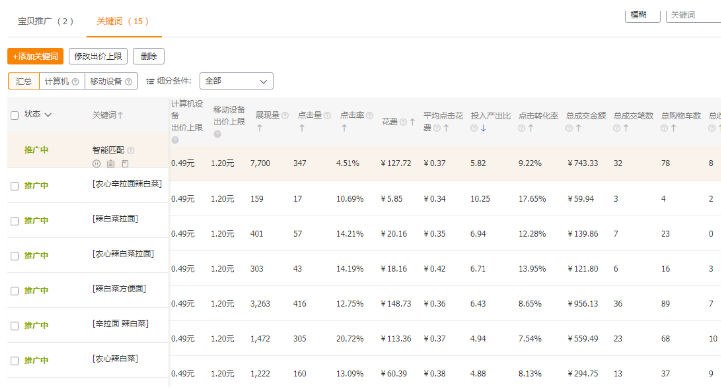Select the 汇总 device tab
This screenshot has width=721, height=389.
coord(24,81)
